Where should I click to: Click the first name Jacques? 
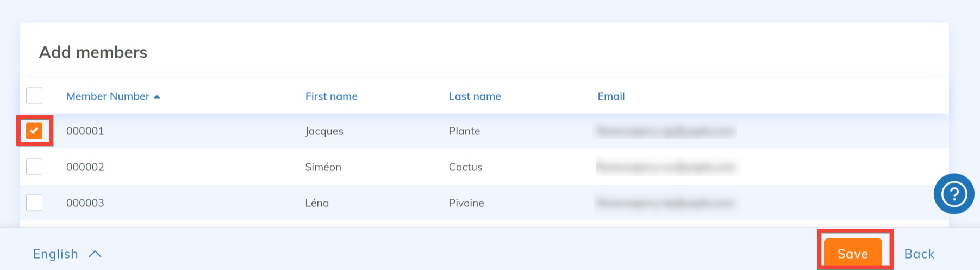click(x=324, y=131)
